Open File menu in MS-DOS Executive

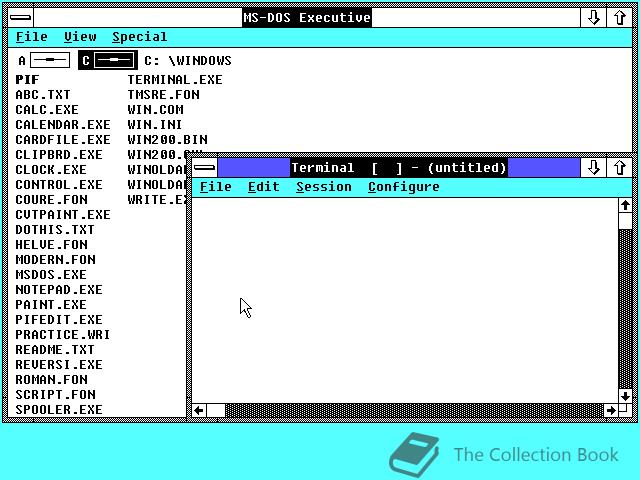click(x=31, y=37)
